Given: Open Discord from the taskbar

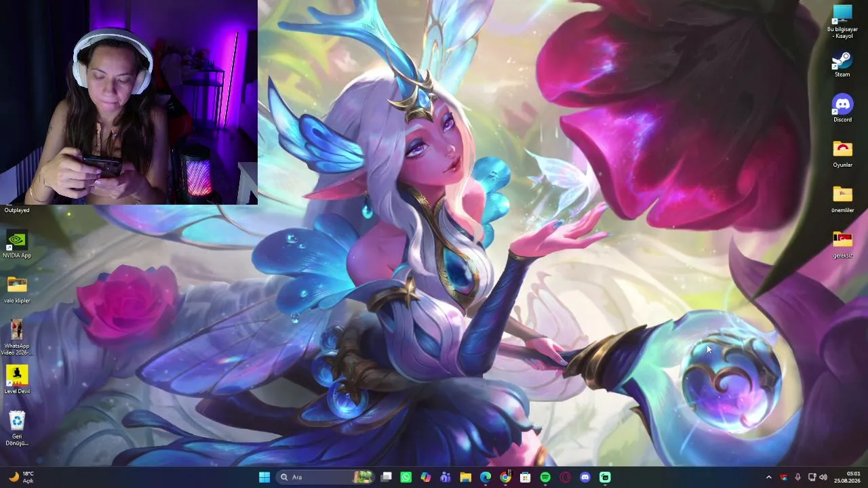Looking at the screenshot, I should [585, 477].
